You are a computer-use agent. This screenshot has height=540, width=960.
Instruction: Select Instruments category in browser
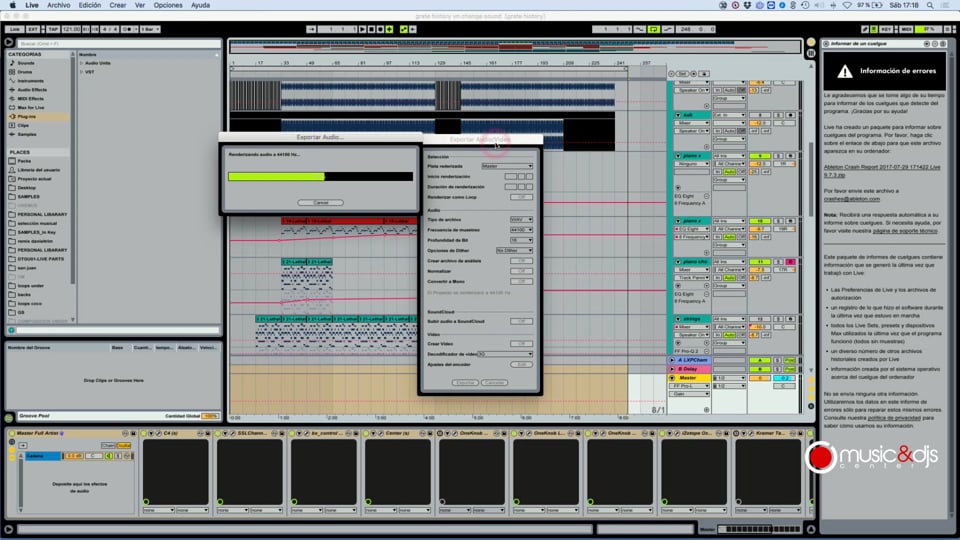coord(30,81)
